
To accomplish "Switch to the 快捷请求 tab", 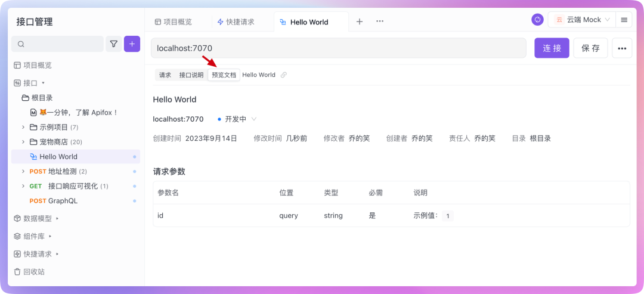I will pyautogui.click(x=236, y=21).
